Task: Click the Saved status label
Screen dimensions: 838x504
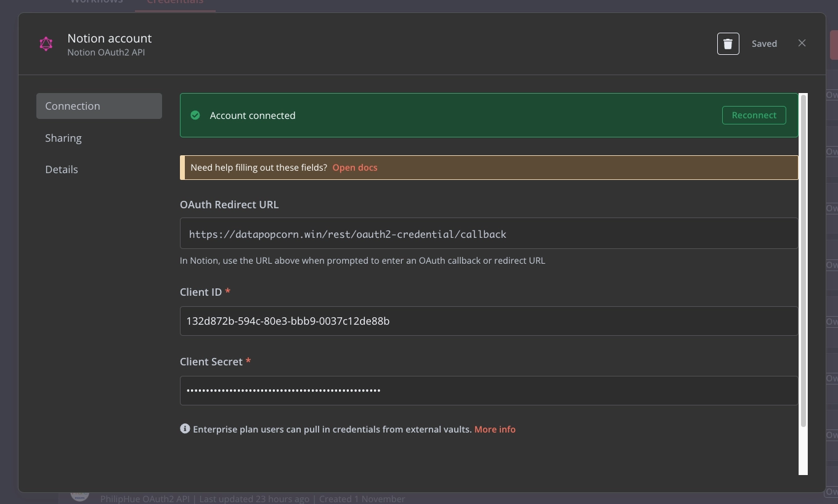Action: (x=764, y=44)
